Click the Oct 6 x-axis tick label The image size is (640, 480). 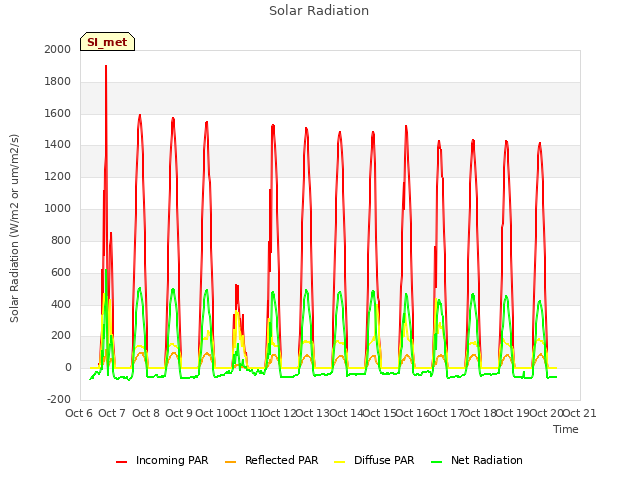[x=79, y=413]
